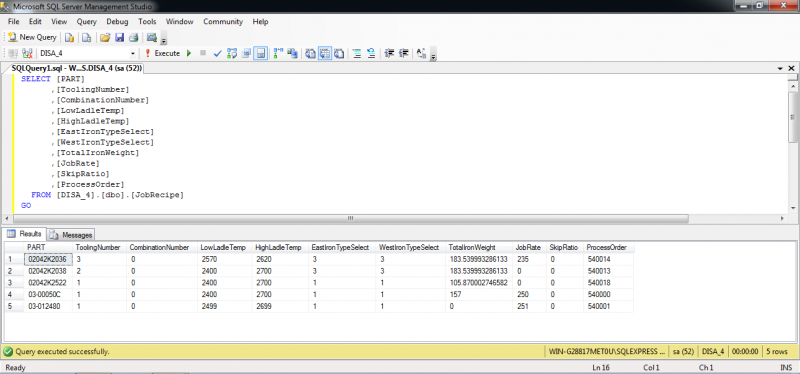
Task: Open the active files dropdown arrow
Action: 781,68
